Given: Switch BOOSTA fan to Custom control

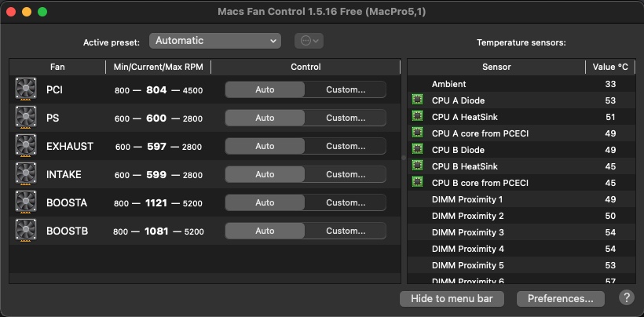Looking at the screenshot, I should pyautogui.click(x=346, y=202).
